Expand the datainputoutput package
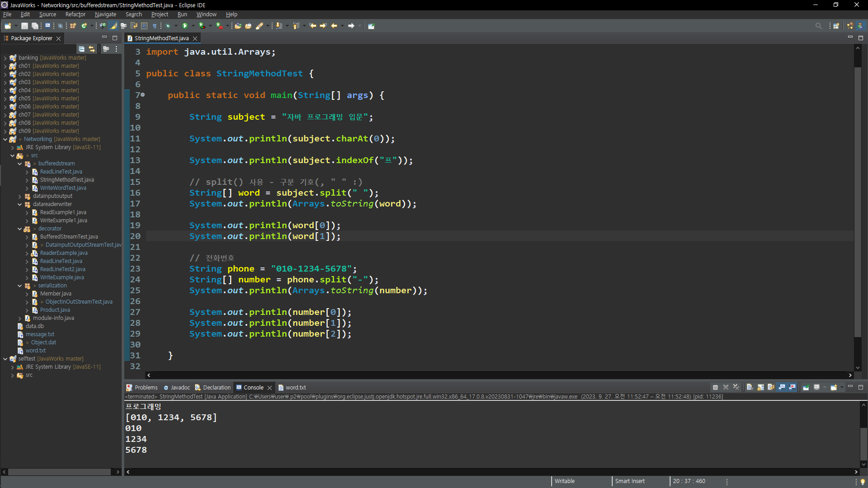Screen dimensions: 868x488 (20, 196)
